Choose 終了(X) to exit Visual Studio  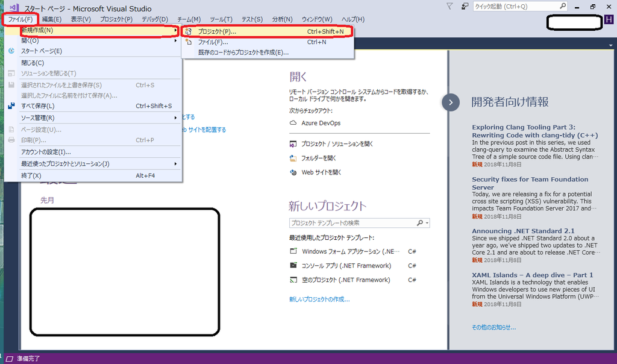tap(93, 175)
